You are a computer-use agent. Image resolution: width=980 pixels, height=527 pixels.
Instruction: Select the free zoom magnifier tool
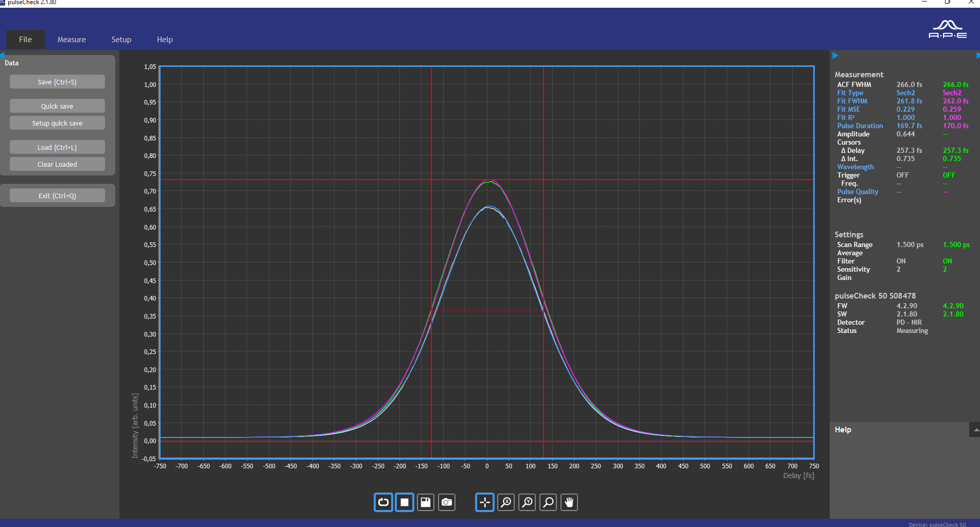pos(549,502)
